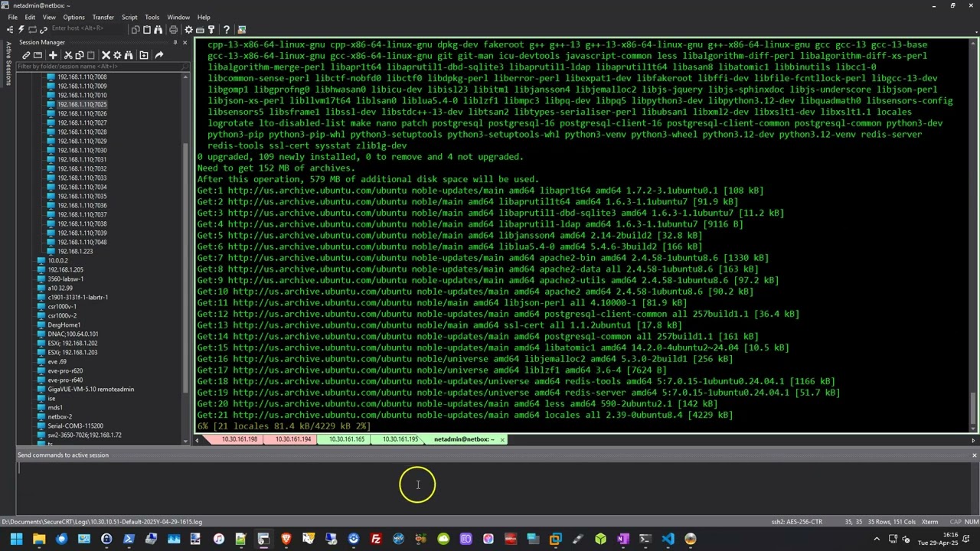The height and width of the screenshot is (551, 980).
Task: Click New Folder icon in Session Manager
Action: [x=144, y=55]
